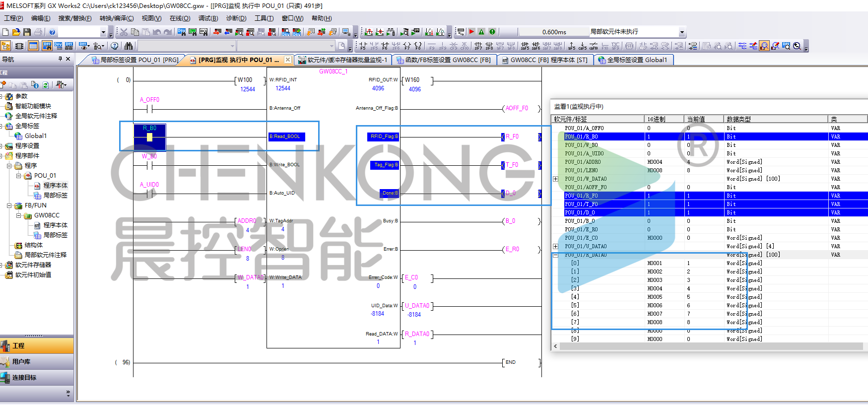Close the navigation panel

[x=68, y=59]
